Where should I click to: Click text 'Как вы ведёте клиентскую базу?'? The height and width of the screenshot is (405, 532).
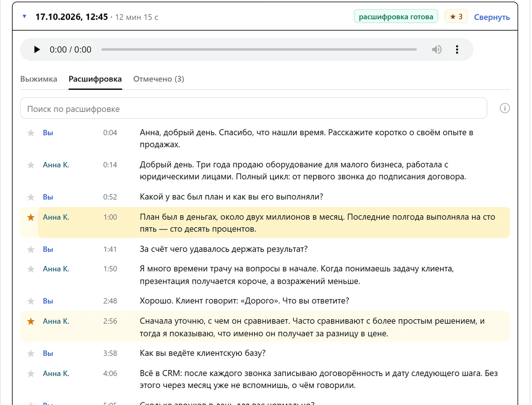[x=202, y=353]
